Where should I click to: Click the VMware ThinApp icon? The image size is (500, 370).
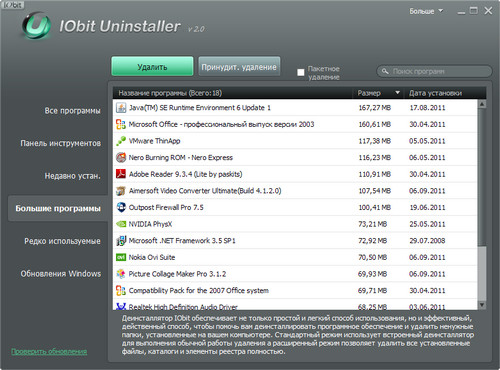(121, 141)
